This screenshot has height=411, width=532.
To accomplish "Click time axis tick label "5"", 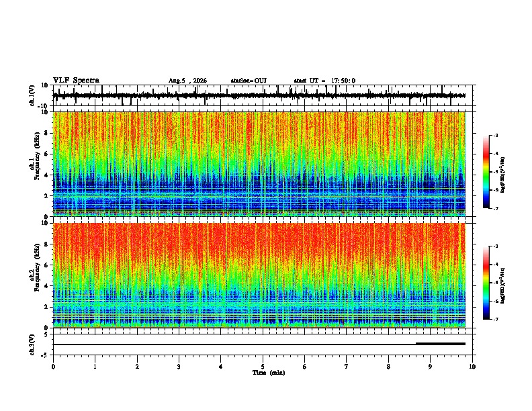I will coord(263,367).
